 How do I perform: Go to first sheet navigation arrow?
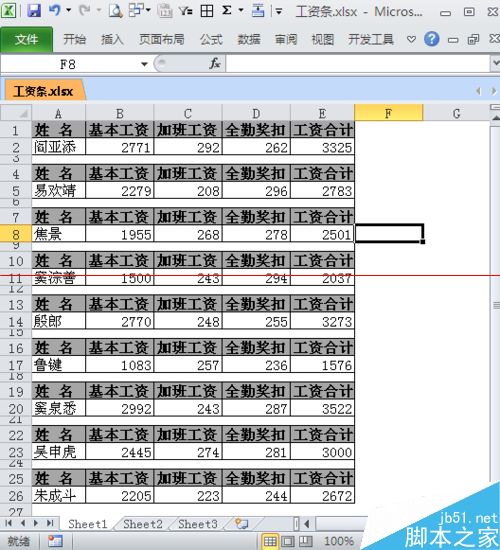point(8,523)
